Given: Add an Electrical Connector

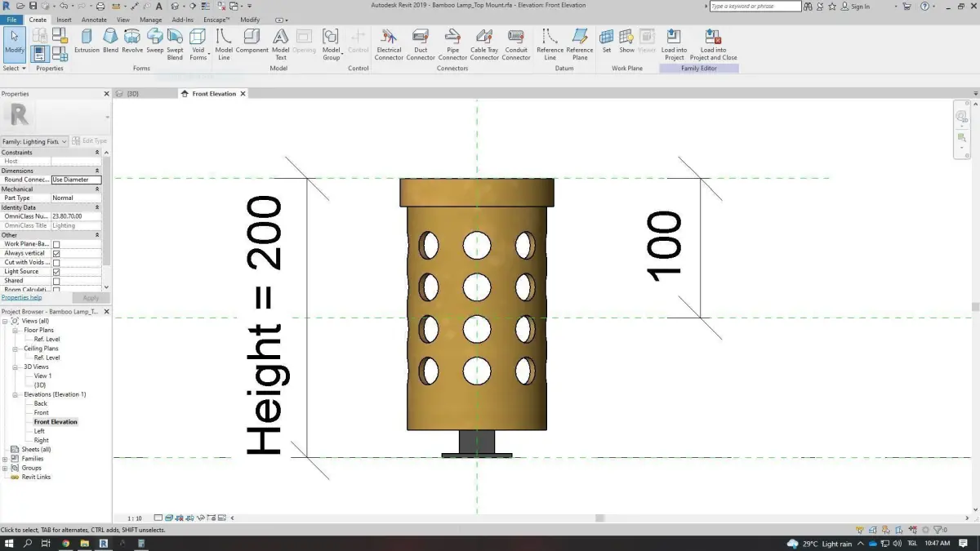Looking at the screenshot, I should [x=389, y=45].
